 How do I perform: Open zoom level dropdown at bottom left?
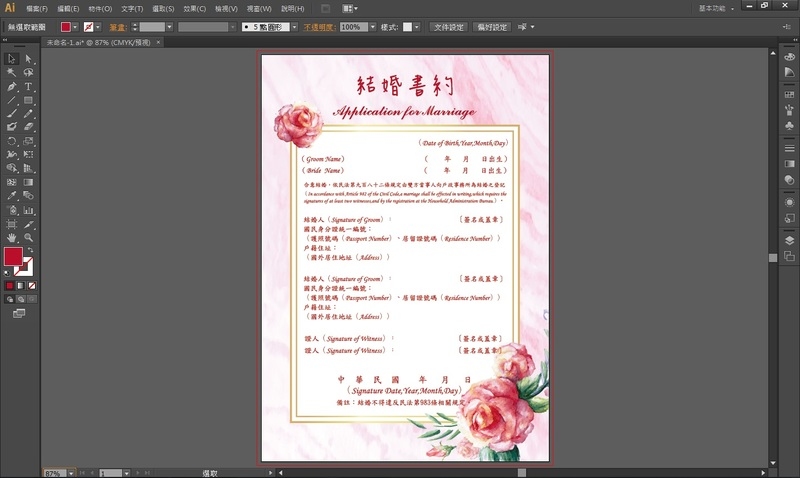[71, 473]
